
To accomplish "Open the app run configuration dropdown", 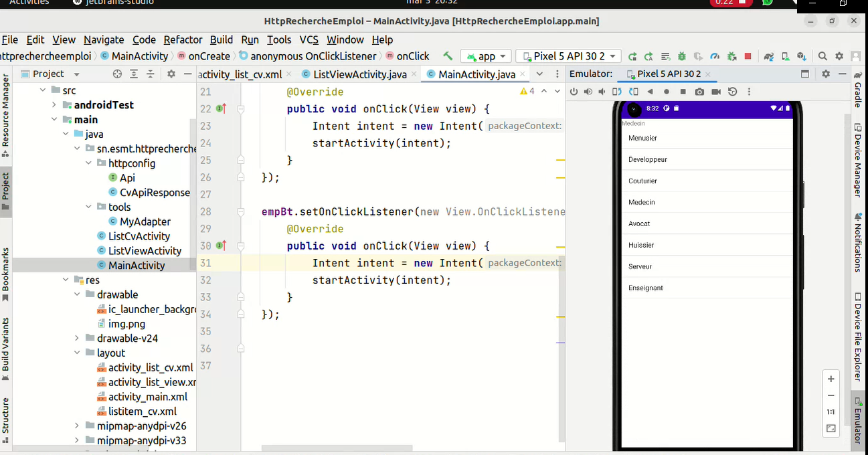I will 487,56.
